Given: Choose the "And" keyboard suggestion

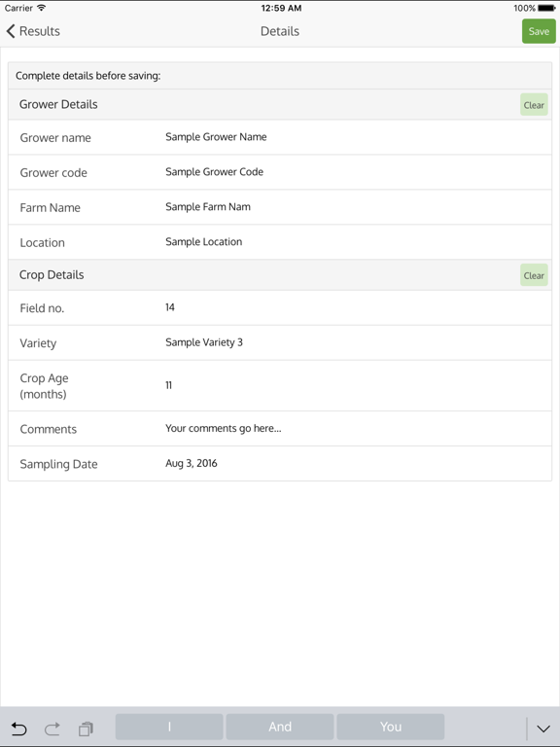Looking at the screenshot, I should pyautogui.click(x=280, y=727).
